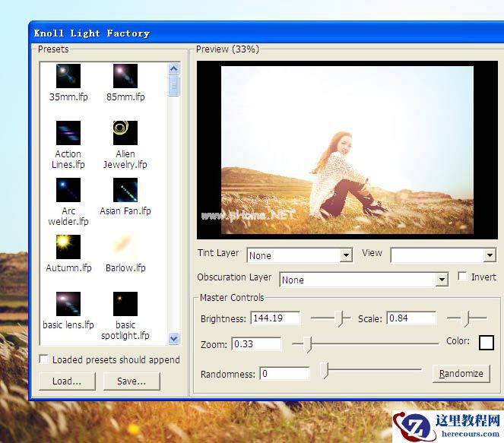Pick the Arc welder.lfp preset icon

pos(68,190)
